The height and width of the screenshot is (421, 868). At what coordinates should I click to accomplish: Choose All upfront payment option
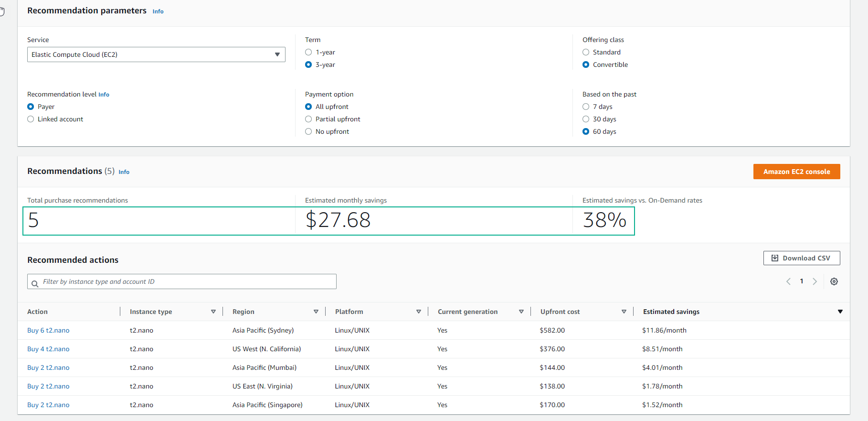(308, 107)
